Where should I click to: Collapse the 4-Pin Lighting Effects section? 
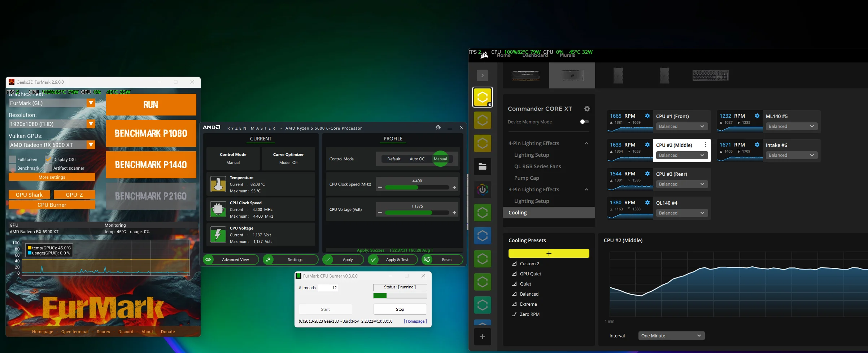[x=586, y=143]
